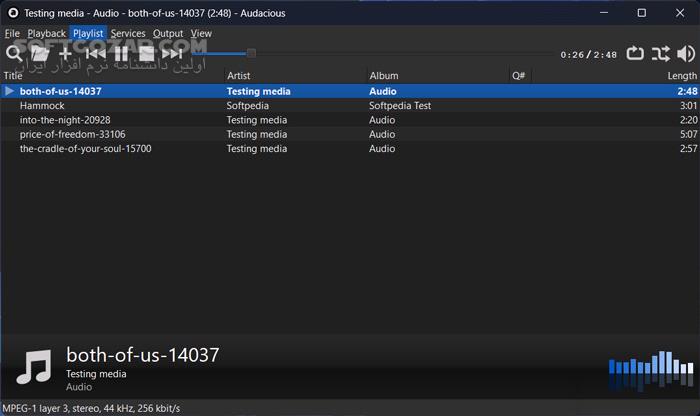Toggle repeat mode on
Image resolution: width=700 pixels, height=416 pixels.
point(635,54)
